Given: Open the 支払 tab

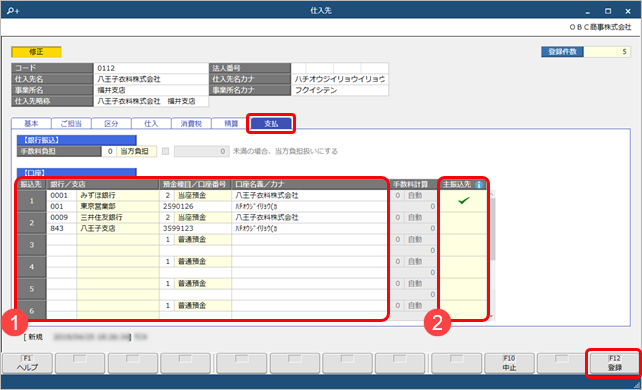Looking at the screenshot, I should coord(271,124).
